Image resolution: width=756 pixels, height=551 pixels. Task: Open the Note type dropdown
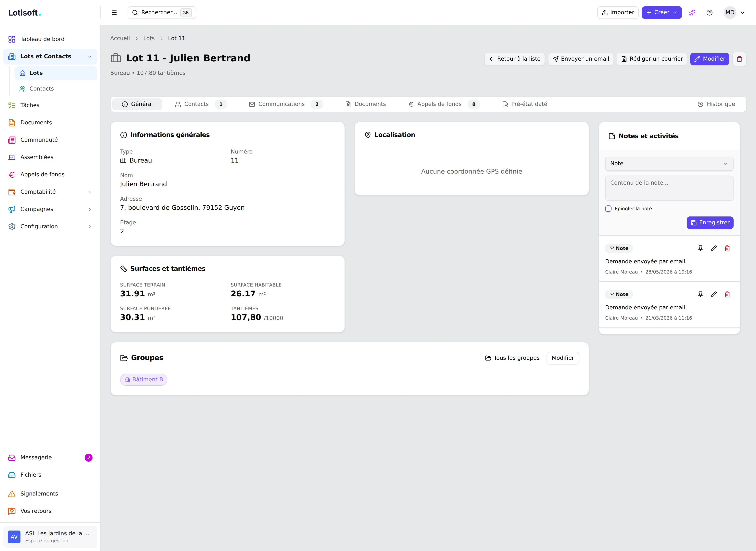tap(669, 164)
